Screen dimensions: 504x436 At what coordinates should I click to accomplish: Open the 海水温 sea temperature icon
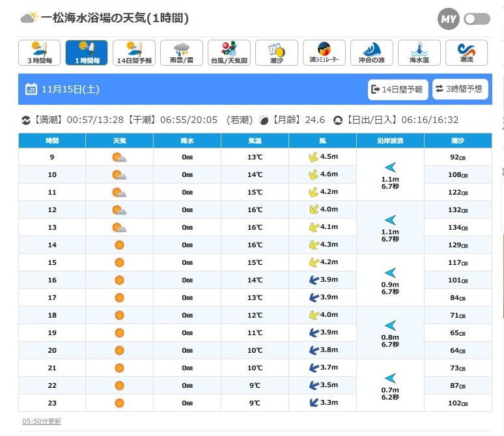click(x=419, y=53)
